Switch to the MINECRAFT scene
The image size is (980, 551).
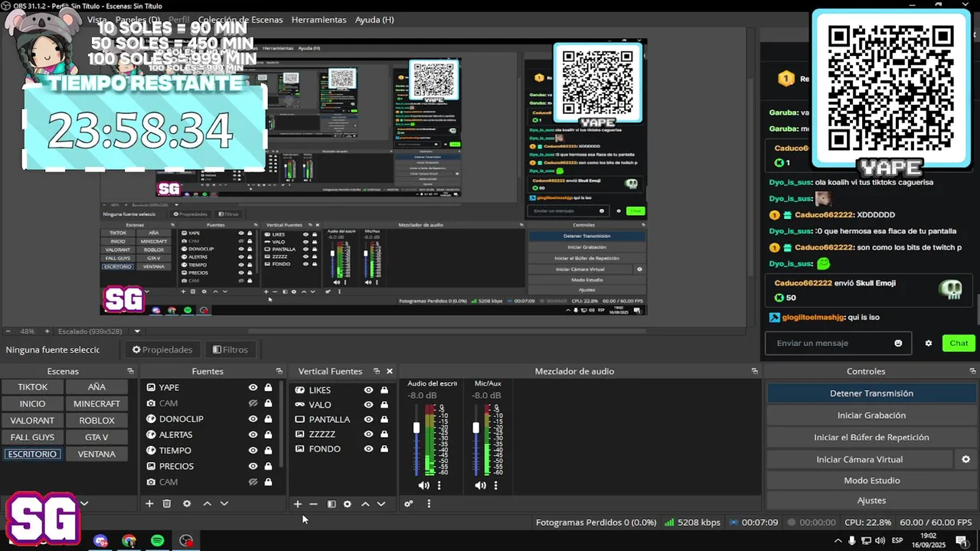pyautogui.click(x=96, y=403)
